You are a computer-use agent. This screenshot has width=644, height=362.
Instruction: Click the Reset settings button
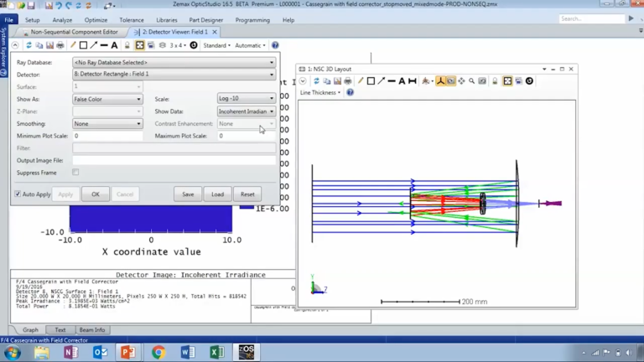point(247,194)
